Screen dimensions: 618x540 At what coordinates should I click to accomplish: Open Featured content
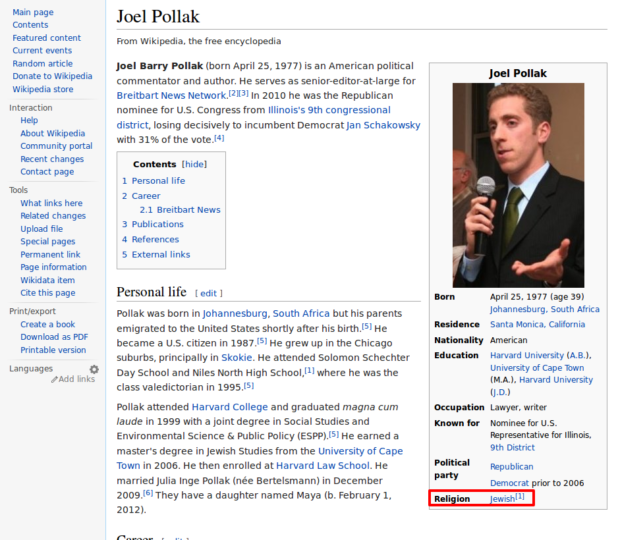coord(47,38)
